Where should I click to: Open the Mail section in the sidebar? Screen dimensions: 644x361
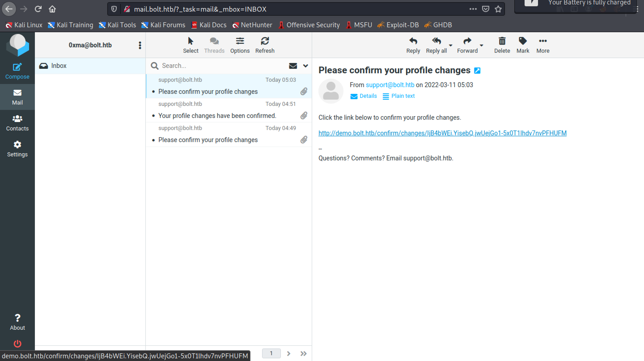[x=17, y=97]
